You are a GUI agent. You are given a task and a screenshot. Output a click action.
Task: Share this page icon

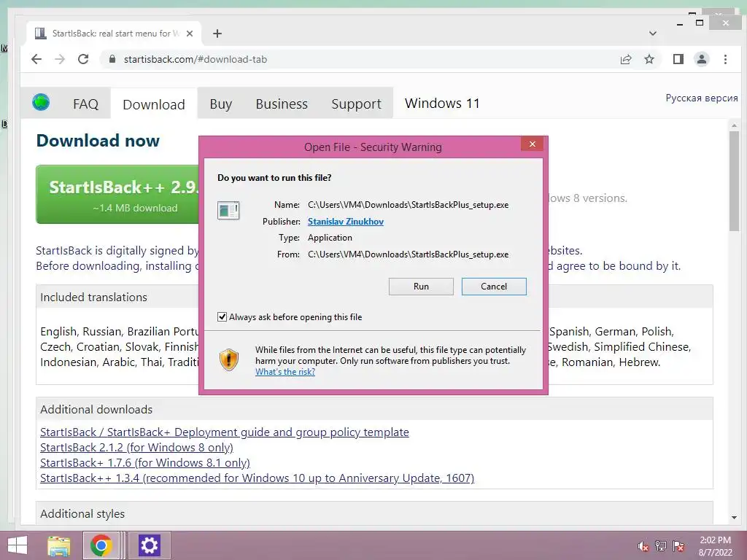[x=626, y=59]
